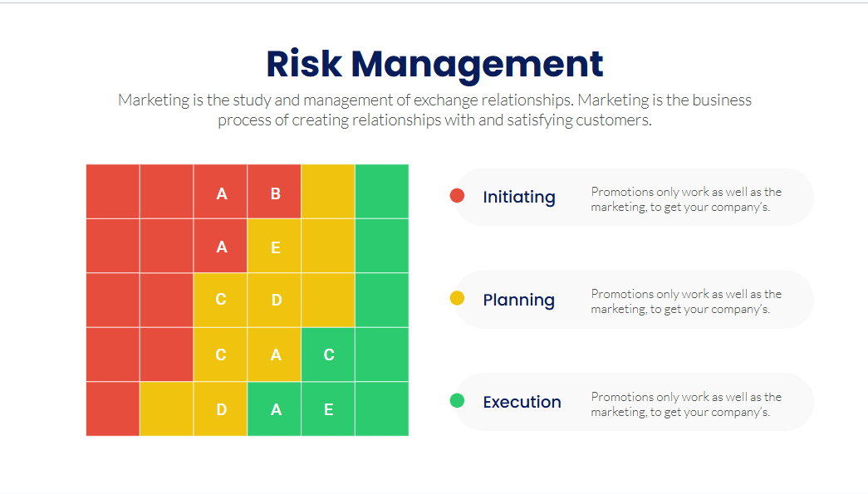The height and width of the screenshot is (494, 868).
Task: Click the Risk Management title
Action: (x=434, y=64)
